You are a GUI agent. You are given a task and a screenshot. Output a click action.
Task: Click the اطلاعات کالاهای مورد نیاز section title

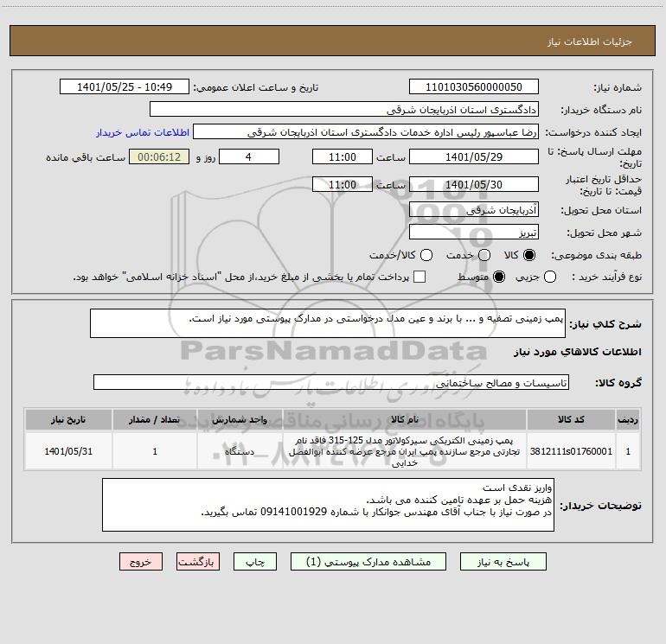coord(578,352)
